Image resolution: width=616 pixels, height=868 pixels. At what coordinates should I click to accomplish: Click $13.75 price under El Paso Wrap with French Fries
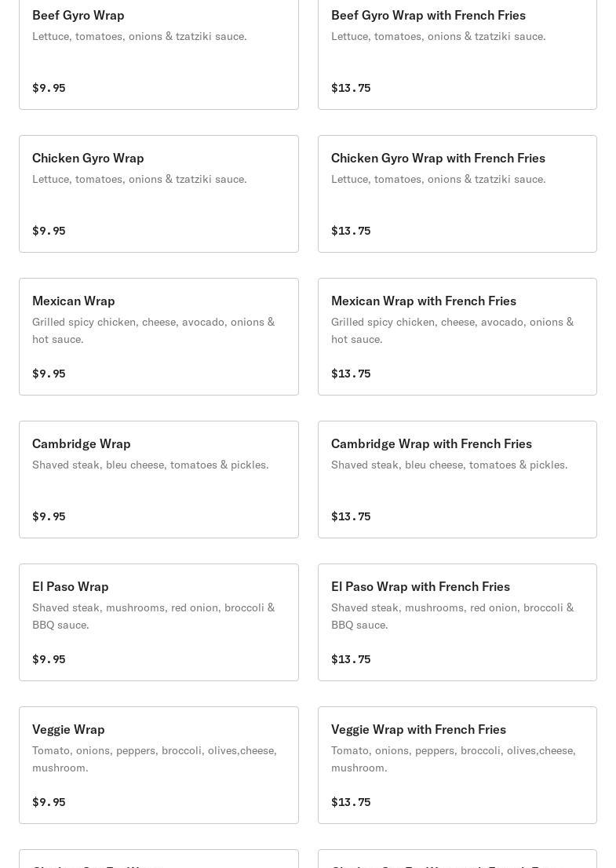351,659
